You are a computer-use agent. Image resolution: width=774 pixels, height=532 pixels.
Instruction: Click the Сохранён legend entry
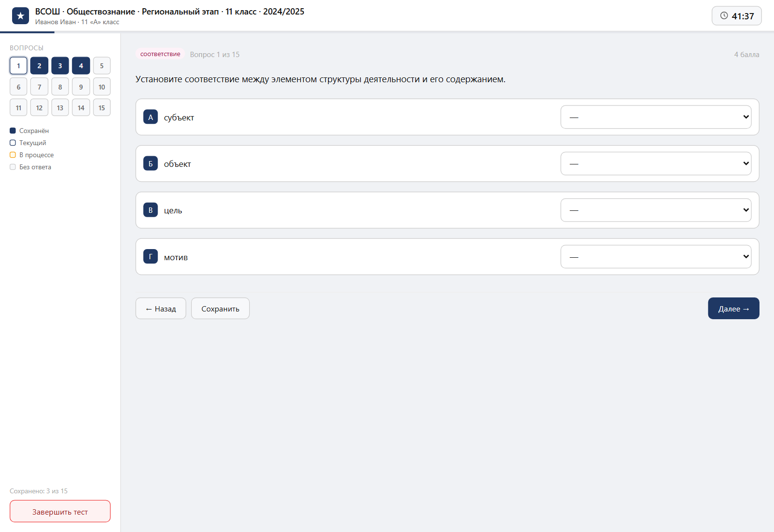pos(29,131)
